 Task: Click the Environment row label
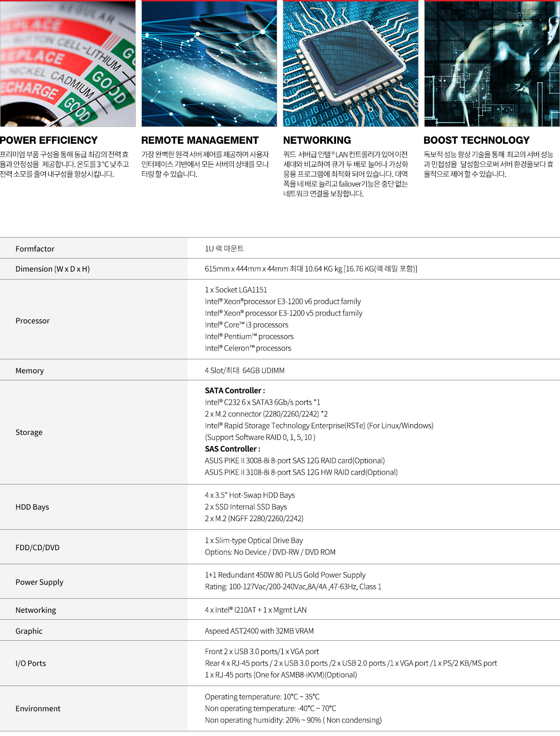pos(38,708)
